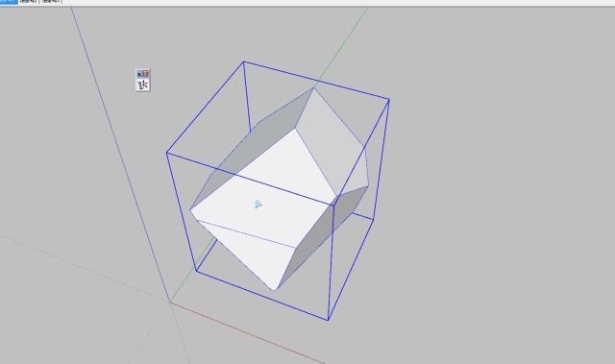615x364 pixels.
Task: Click the solid green axis line
Action: (x=341, y=46)
